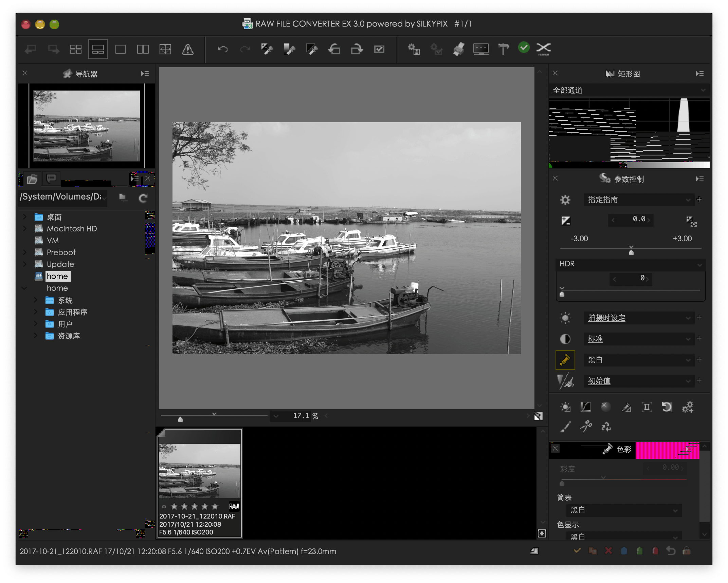Select the scissors crop tool icon

click(x=586, y=426)
